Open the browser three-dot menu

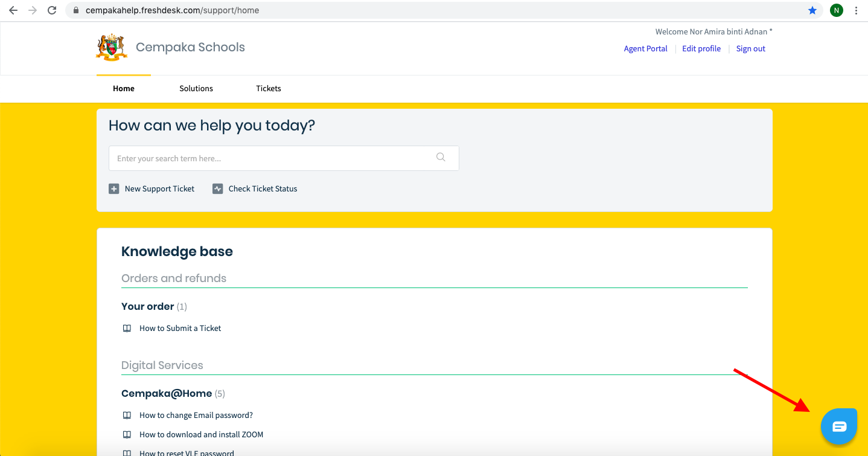857,10
